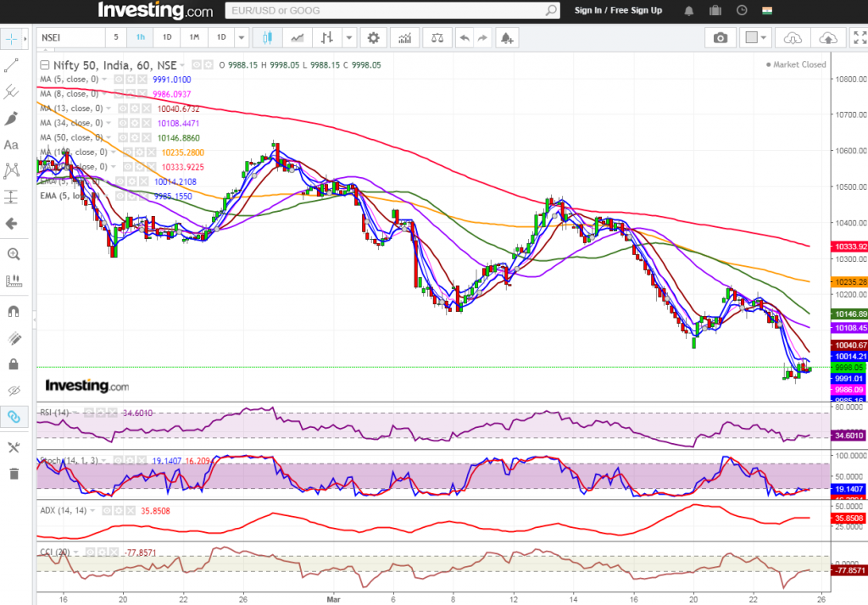Lock all drawing tools

pyautogui.click(x=14, y=364)
